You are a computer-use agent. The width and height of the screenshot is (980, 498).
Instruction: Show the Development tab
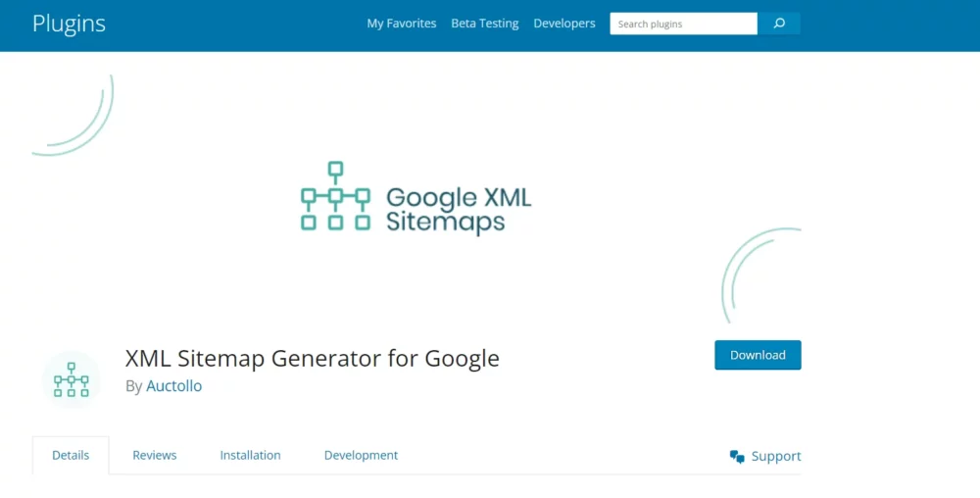361,456
